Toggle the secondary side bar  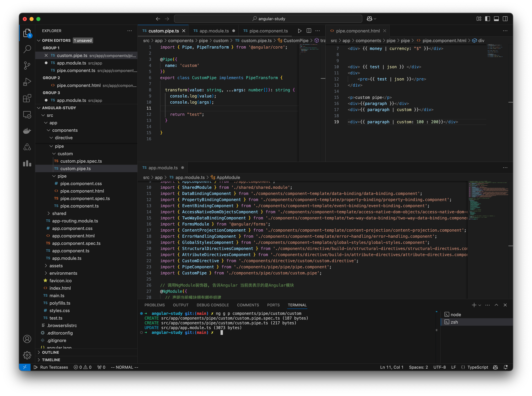click(505, 19)
